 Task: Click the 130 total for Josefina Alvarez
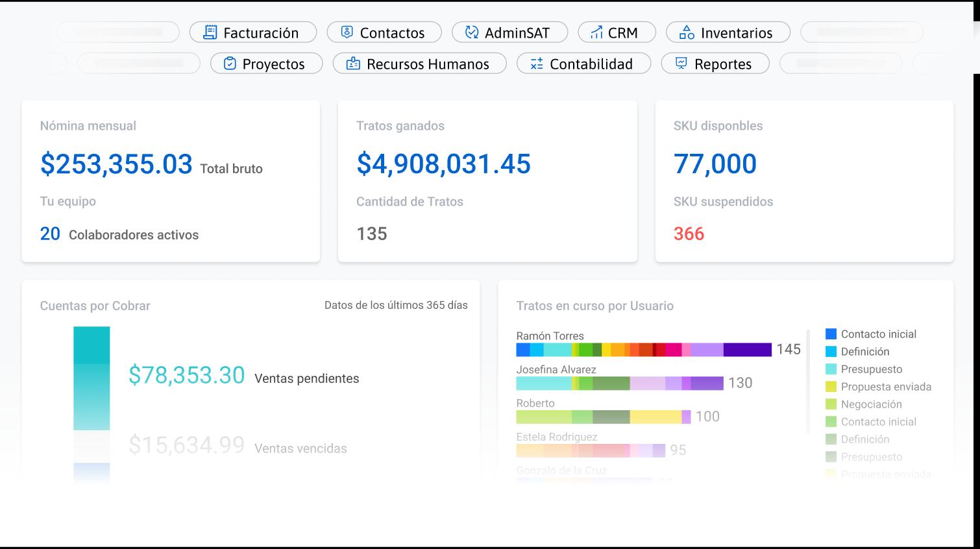pyautogui.click(x=740, y=383)
